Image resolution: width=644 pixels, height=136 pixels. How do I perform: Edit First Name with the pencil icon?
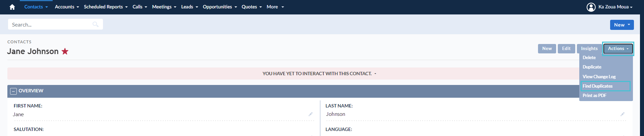point(311,114)
